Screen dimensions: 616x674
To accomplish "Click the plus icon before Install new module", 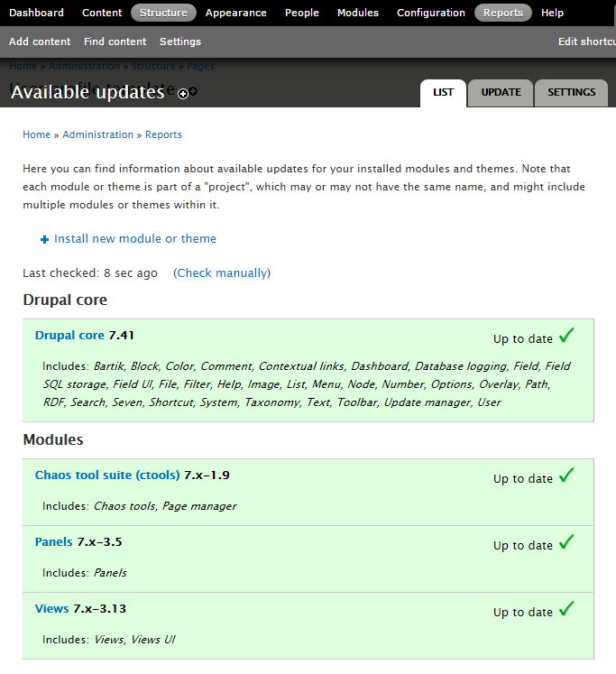I will click(x=44, y=240).
